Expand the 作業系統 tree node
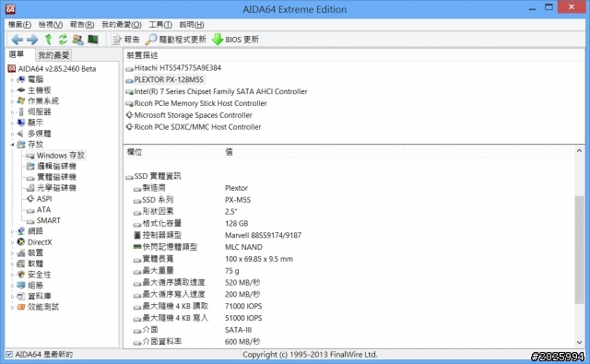Image resolution: width=590 pixels, height=364 pixels. click(x=12, y=101)
